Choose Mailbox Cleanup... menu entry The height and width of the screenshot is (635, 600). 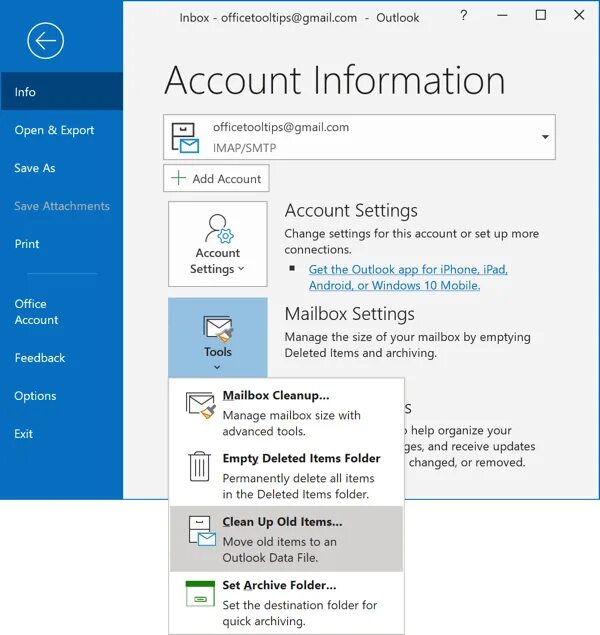pyautogui.click(x=286, y=412)
